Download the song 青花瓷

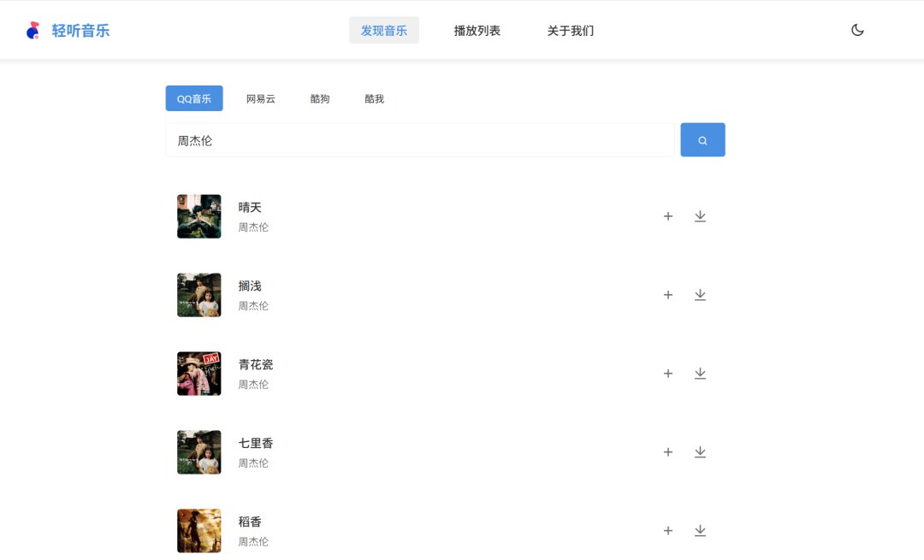(x=700, y=374)
